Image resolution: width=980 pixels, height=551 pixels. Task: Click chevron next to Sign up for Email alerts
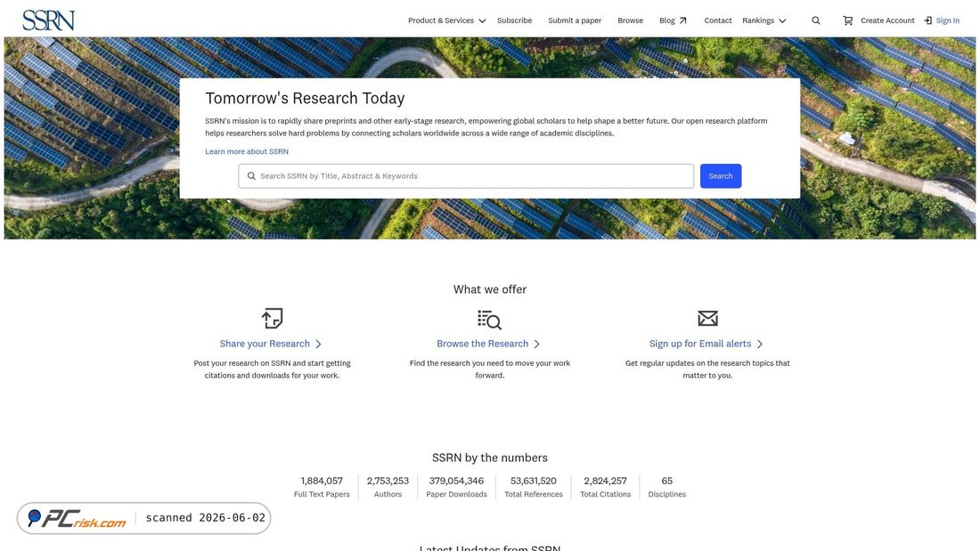tap(760, 344)
